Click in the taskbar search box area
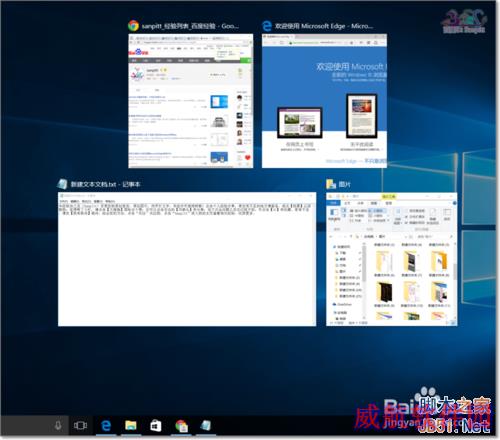 27,425
